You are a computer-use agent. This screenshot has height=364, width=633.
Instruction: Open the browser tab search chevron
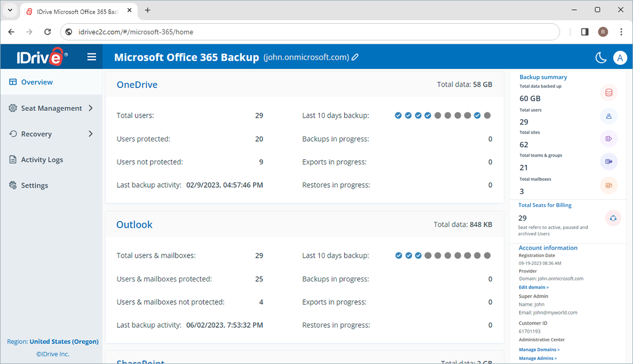click(9, 10)
